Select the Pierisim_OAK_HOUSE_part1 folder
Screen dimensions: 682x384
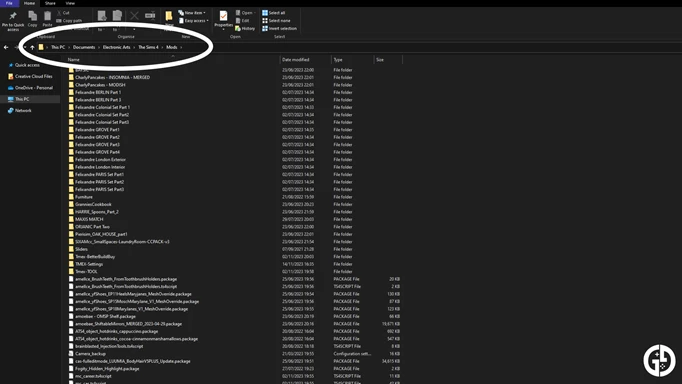click(101, 234)
